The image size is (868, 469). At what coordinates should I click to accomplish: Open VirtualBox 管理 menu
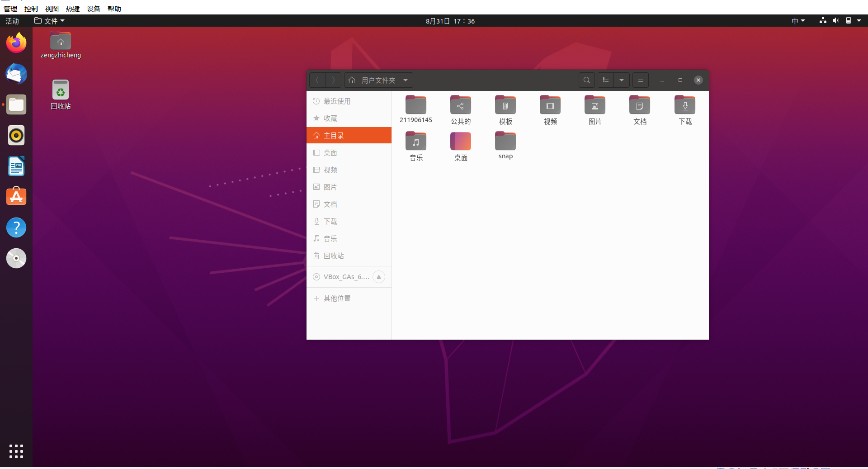[10, 9]
